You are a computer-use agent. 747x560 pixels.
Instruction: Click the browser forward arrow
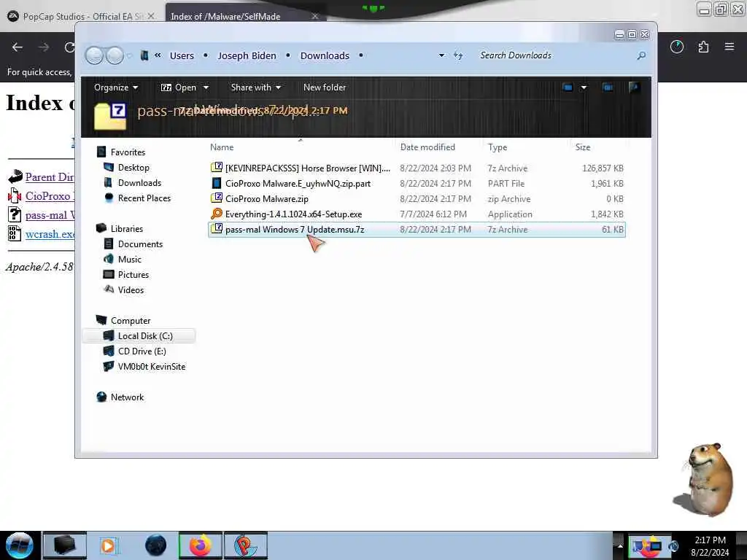[x=44, y=47]
